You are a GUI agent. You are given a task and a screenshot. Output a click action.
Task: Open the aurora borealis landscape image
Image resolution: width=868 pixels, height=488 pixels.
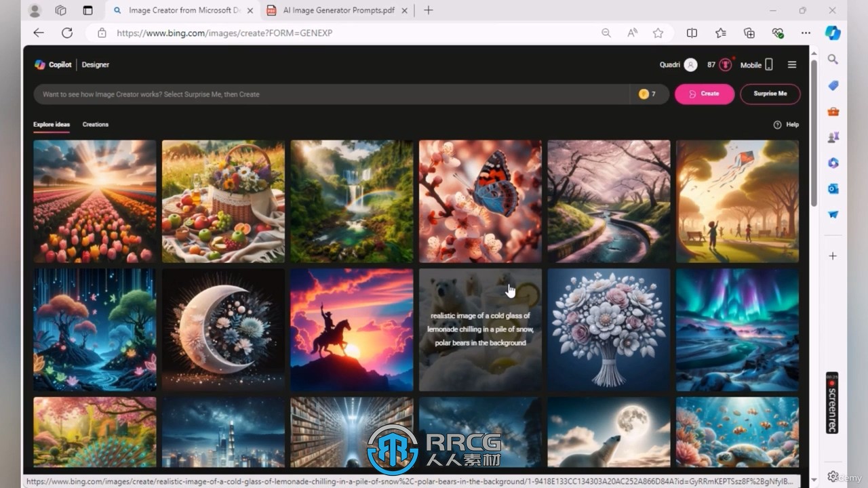coord(737,330)
